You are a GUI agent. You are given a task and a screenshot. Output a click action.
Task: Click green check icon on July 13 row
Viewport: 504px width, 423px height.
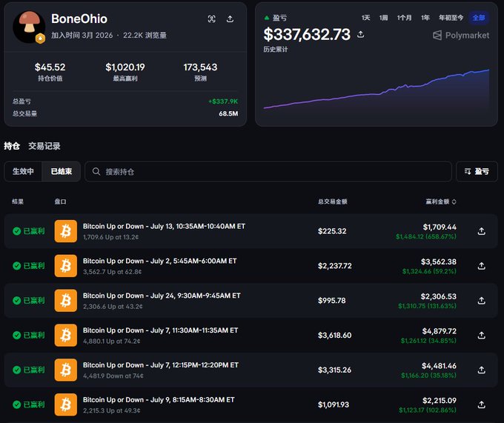click(17, 231)
